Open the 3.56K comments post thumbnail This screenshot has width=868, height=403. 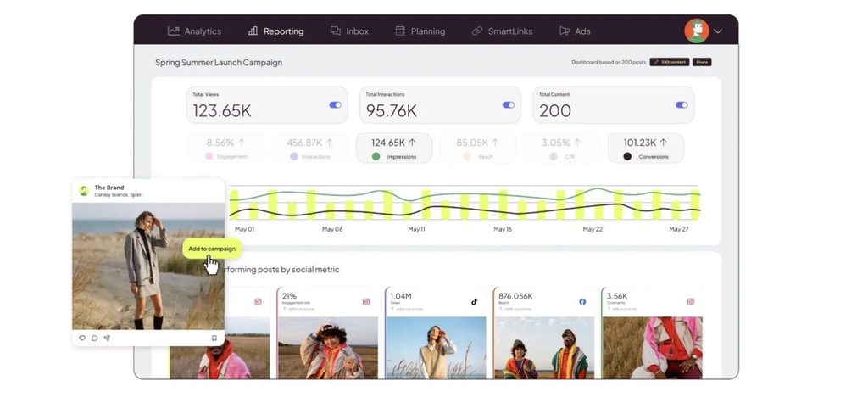(653, 348)
